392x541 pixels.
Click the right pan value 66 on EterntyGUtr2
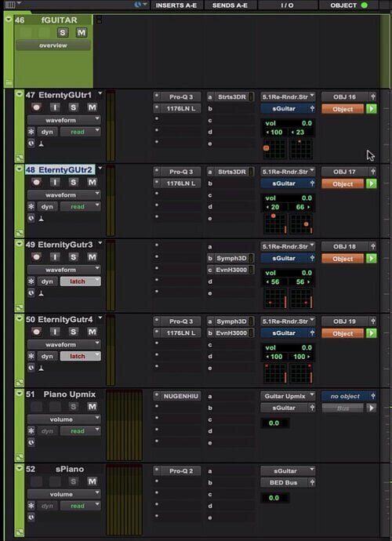pos(300,207)
